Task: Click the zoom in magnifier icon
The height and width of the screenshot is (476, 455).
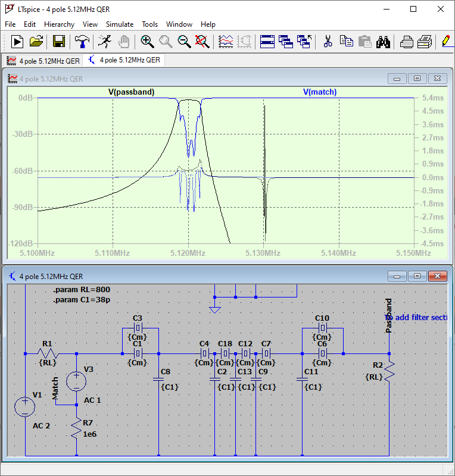Action: pyautogui.click(x=147, y=41)
